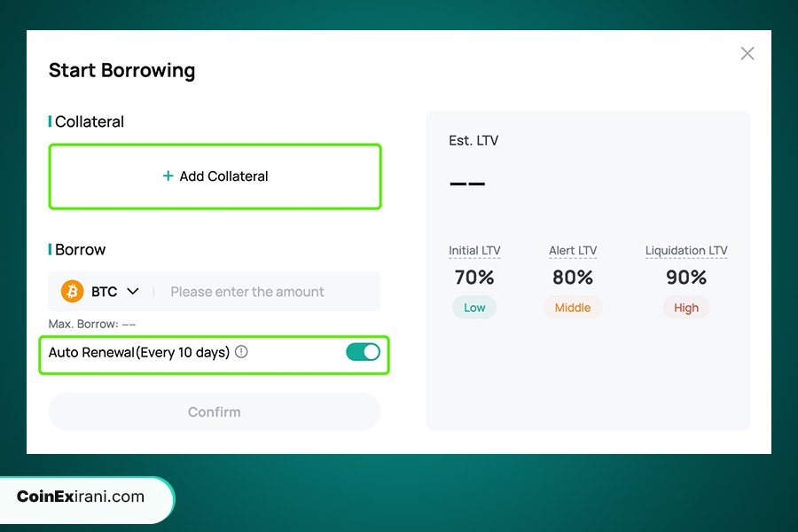Image resolution: width=798 pixels, height=532 pixels.
Task: Click the orange Bitcoin coin icon
Action: tap(73, 291)
